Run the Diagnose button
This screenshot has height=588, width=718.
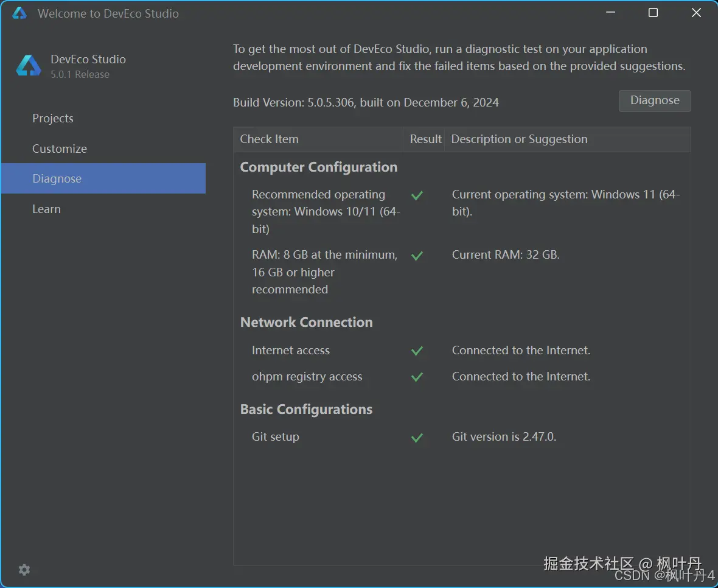pos(655,101)
